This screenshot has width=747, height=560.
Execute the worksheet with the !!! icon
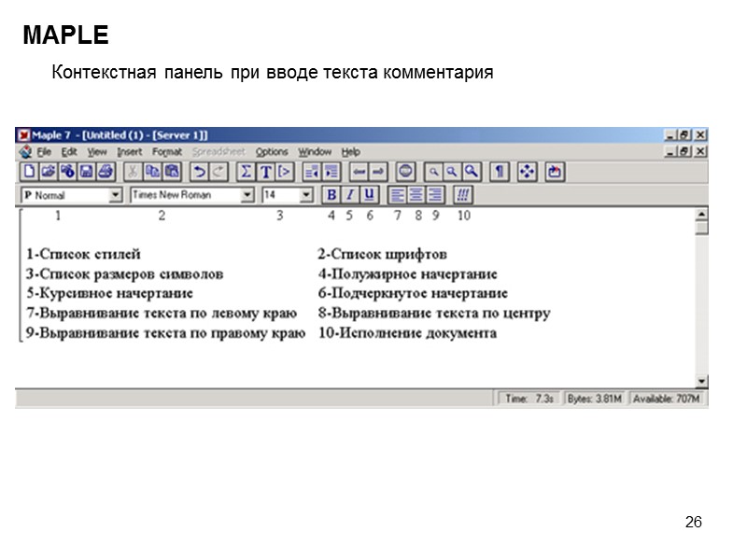pyautogui.click(x=462, y=194)
